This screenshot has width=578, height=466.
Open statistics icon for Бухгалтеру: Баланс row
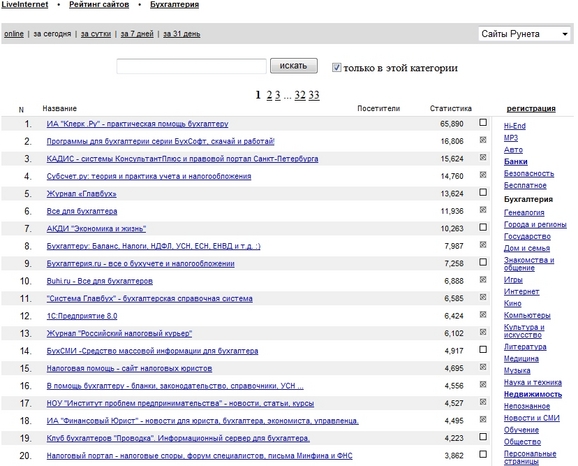(483, 245)
